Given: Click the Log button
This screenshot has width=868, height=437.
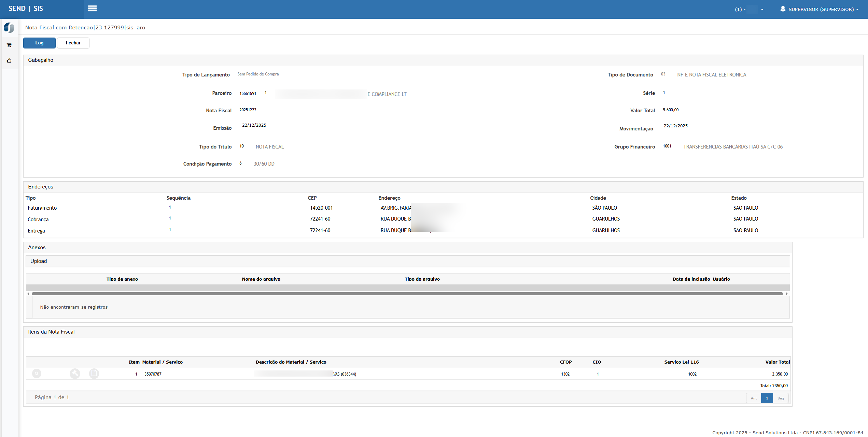Looking at the screenshot, I should pyautogui.click(x=39, y=43).
